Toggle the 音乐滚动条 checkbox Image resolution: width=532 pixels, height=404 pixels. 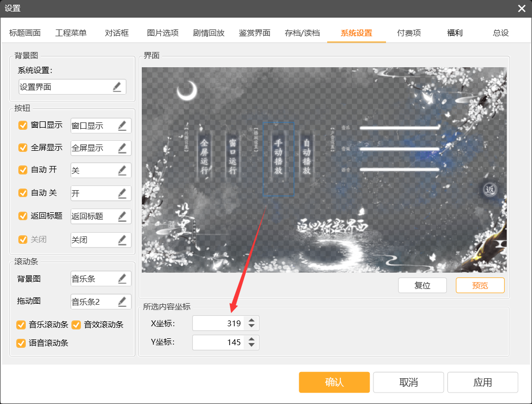21,325
